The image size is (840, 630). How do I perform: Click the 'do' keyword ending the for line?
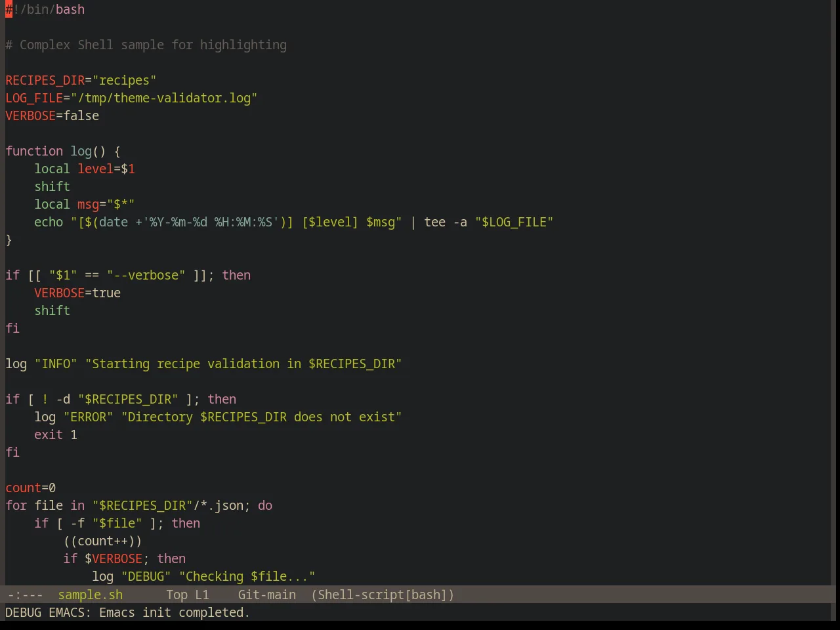[x=265, y=505]
